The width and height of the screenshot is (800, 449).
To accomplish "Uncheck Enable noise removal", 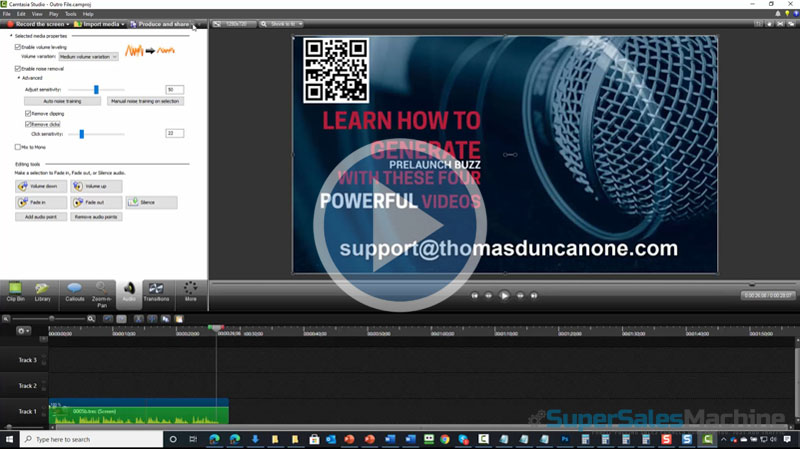I will pyautogui.click(x=18, y=68).
